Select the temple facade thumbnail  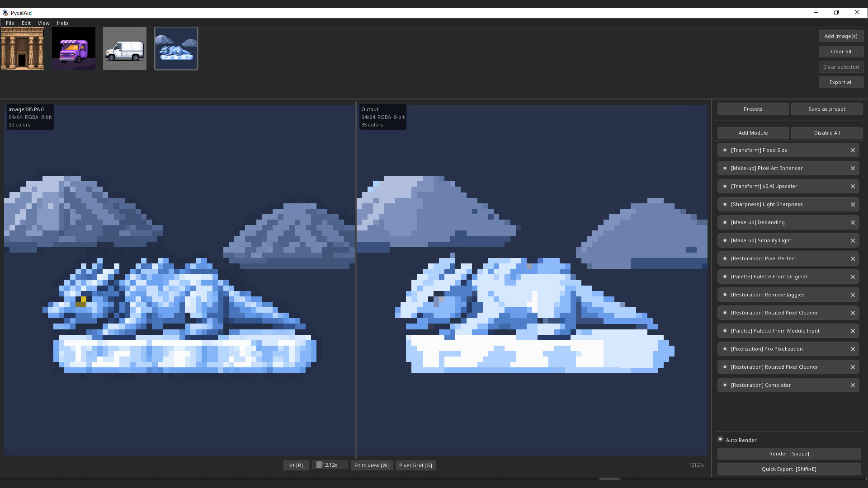click(22, 48)
